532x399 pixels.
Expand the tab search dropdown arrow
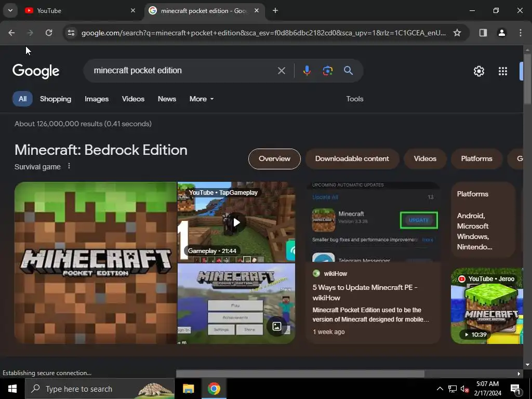point(10,10)
